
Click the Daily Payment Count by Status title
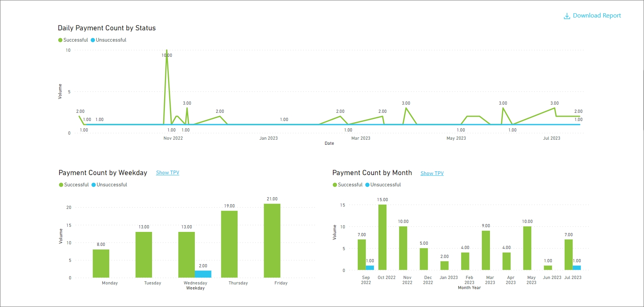tap(107, 28)
